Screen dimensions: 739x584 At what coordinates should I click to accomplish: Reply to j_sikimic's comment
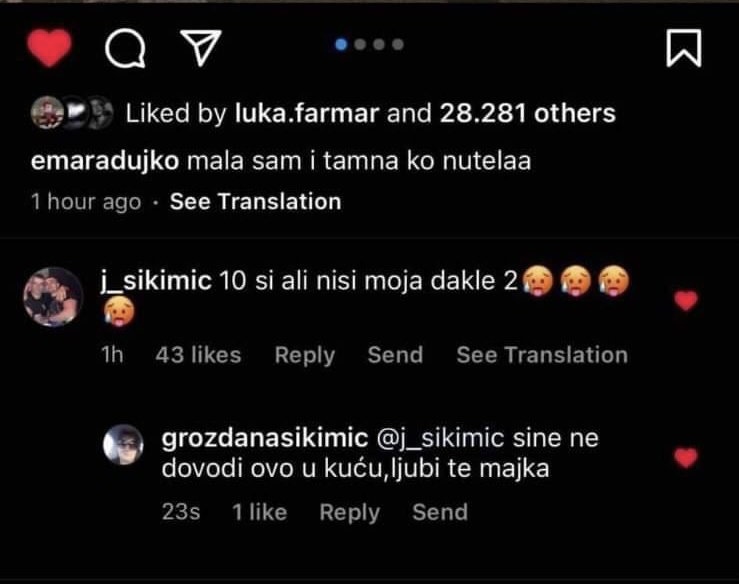click(x=305, y=355)
